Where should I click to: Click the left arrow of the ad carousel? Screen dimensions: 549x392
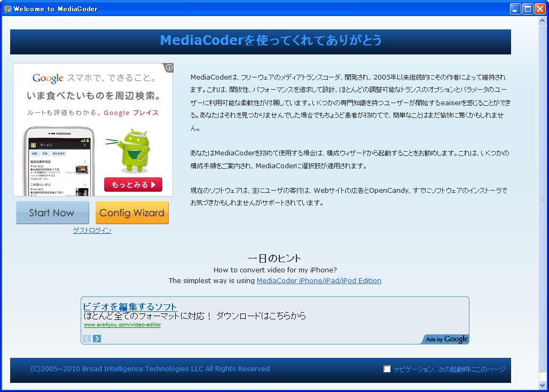pyautogui.click(x=87, y=338)
